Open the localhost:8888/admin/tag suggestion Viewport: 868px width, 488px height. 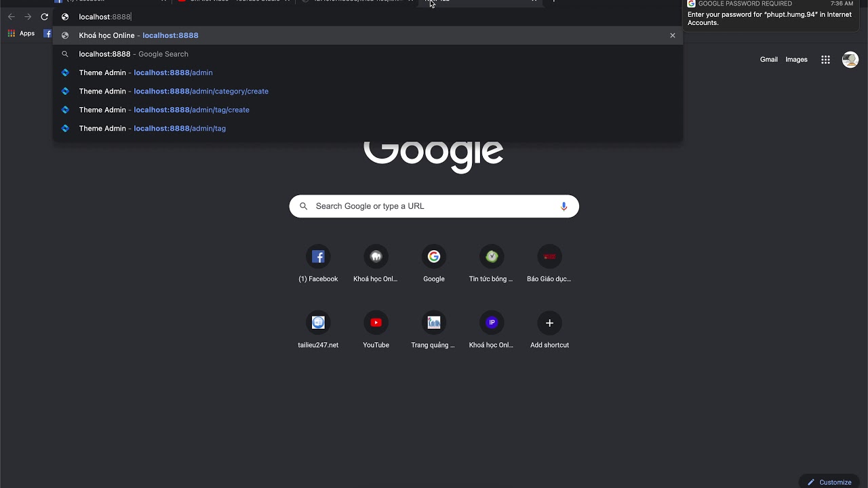[368, 128]
